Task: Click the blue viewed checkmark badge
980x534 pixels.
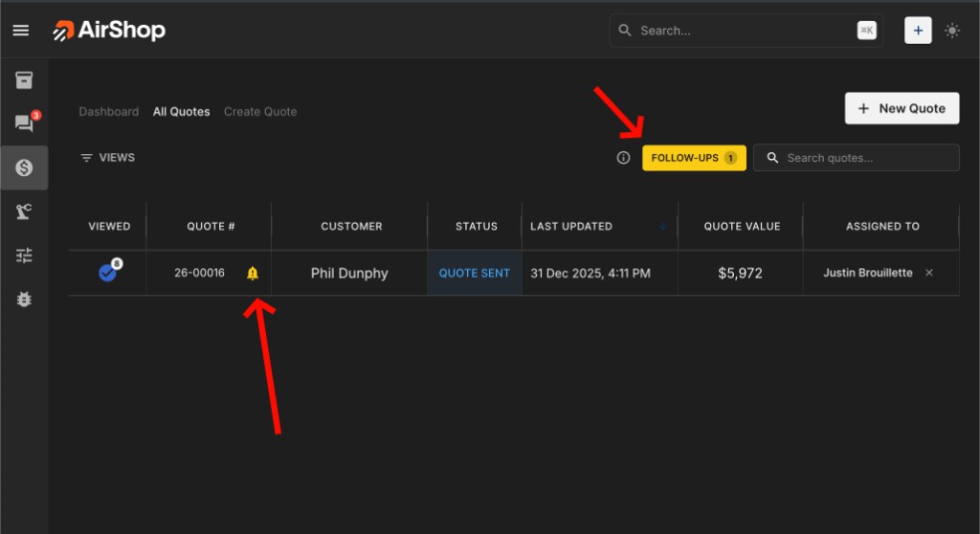Action: click(108, 273)
